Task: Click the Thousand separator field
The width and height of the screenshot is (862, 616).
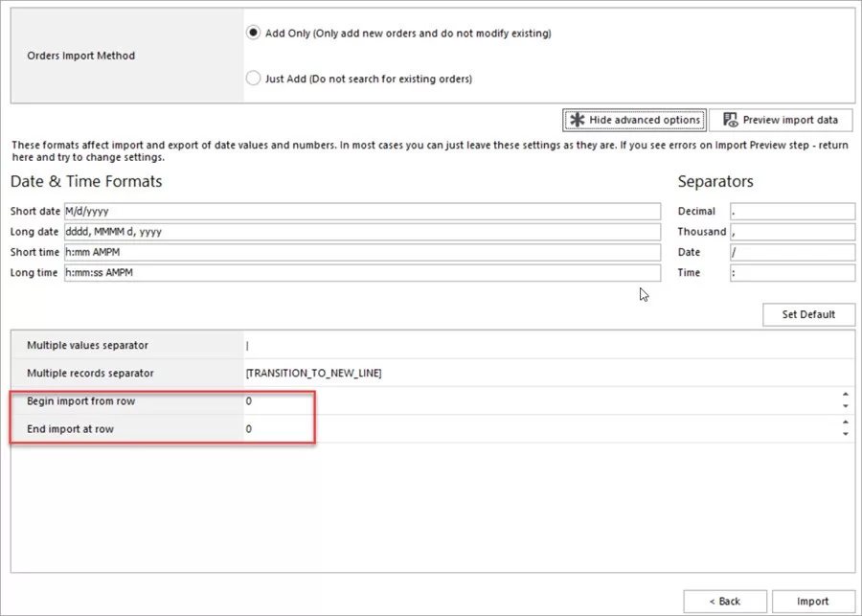Action: point(795,231)
